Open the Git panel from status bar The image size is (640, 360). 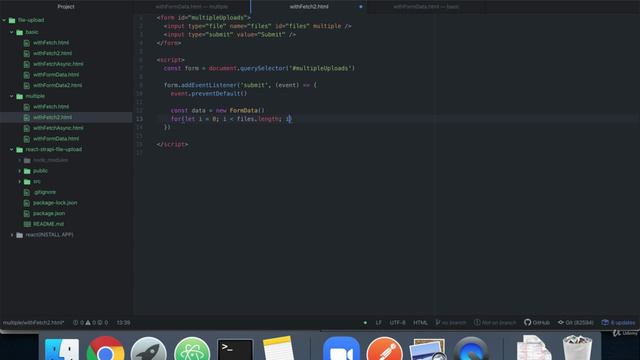click(576, 322)
